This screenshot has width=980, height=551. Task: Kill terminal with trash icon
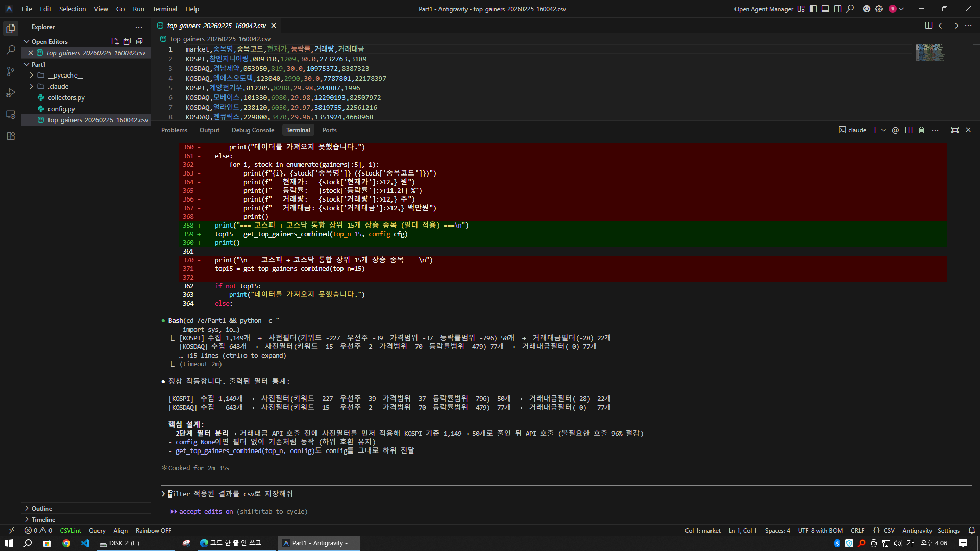coord(921,130)
